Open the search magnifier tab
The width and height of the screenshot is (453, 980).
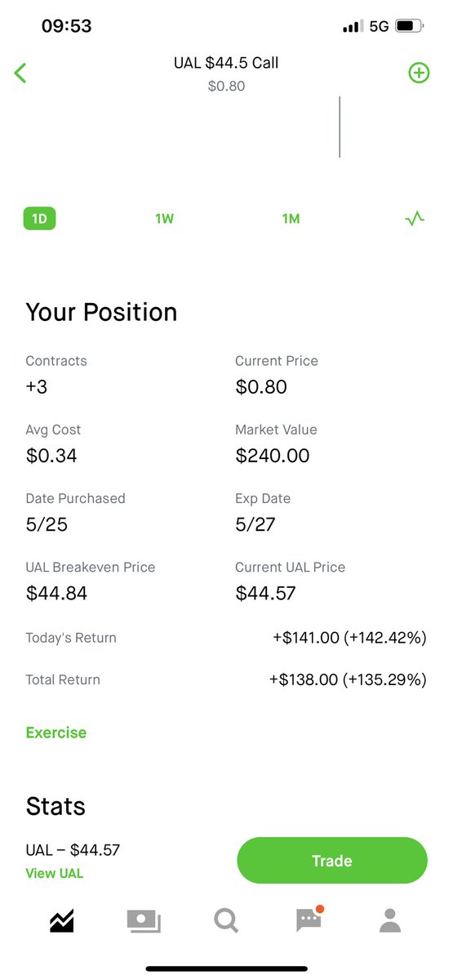point(226,921)
